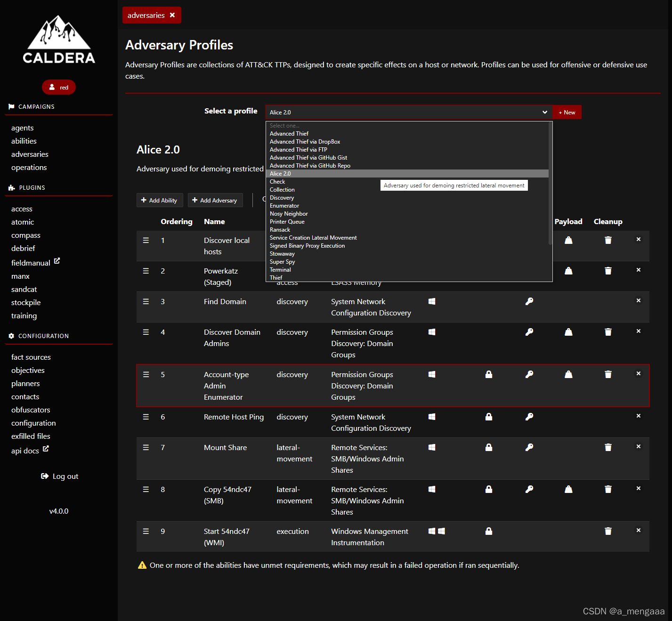Click the puzzle icon beside PLUGINS heading
Screen dimensions: 672x621
tap(11, 187)
